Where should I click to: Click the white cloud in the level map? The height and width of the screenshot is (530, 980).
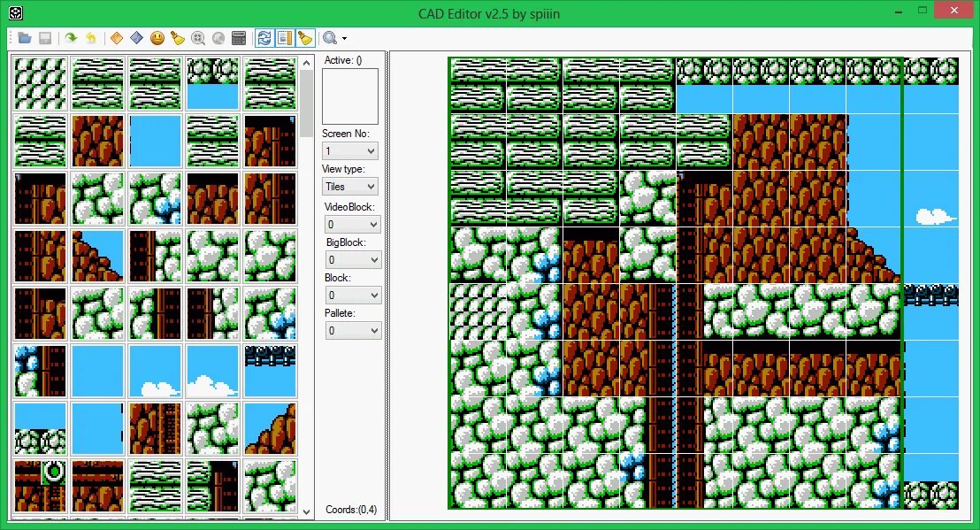[x=935, y=216]
